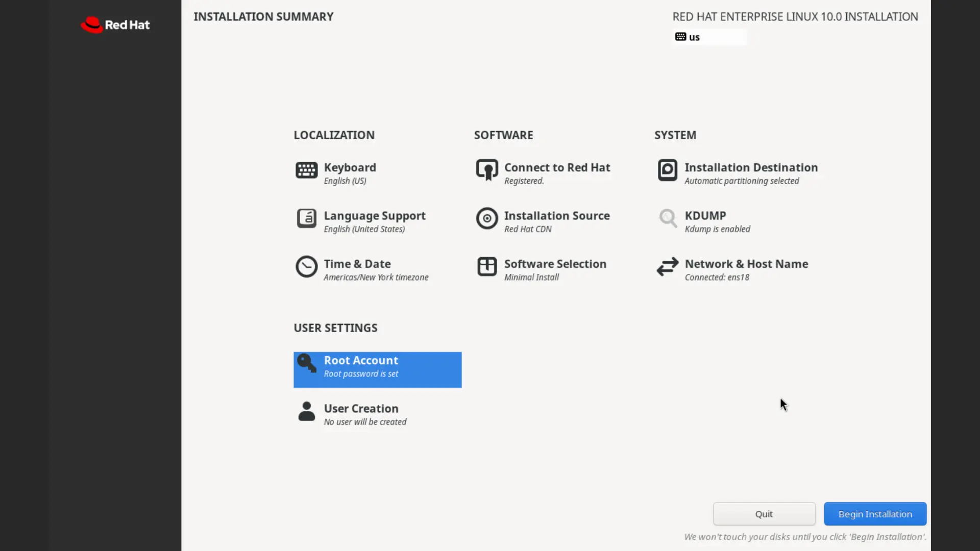Click the User Creation person icon
This screenshot has width=980, height=551.
(x=306, y=412)
